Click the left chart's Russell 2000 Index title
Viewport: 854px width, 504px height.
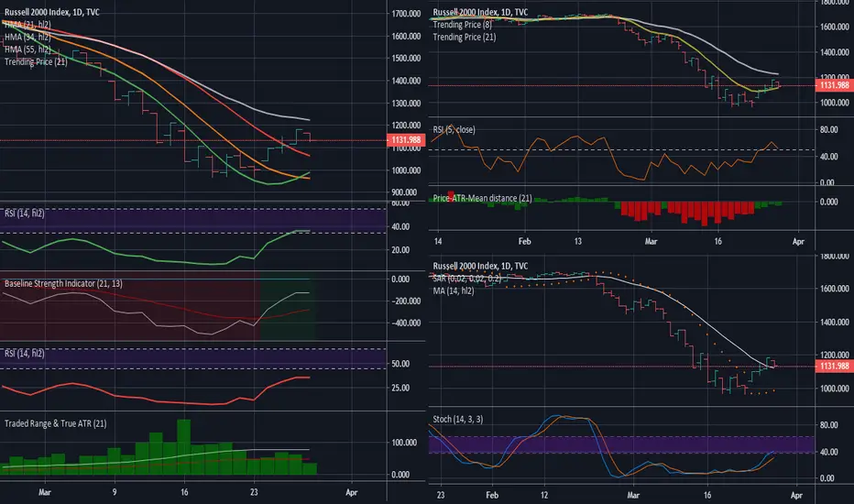tap(51, 12)
